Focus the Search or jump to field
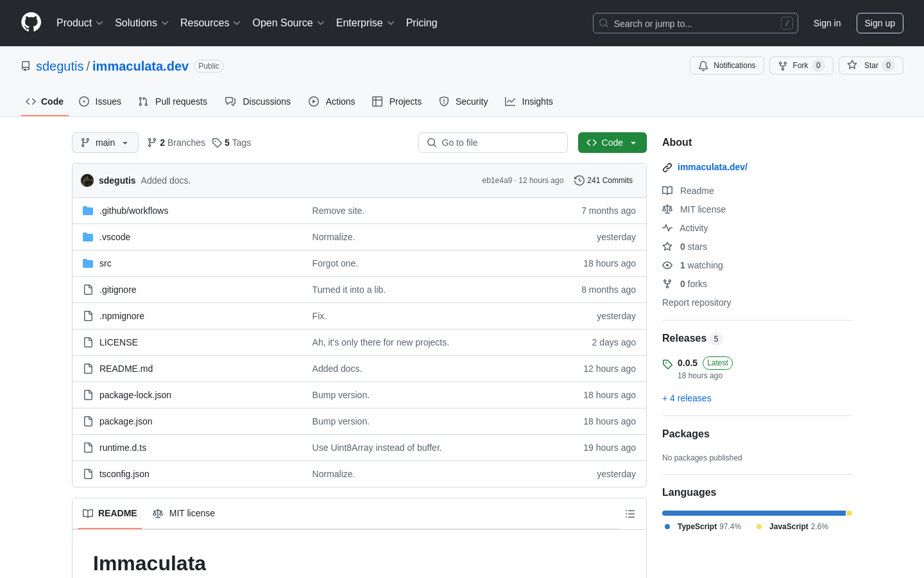The width and height of the screenshot is (924, 578). coord(696,23)
